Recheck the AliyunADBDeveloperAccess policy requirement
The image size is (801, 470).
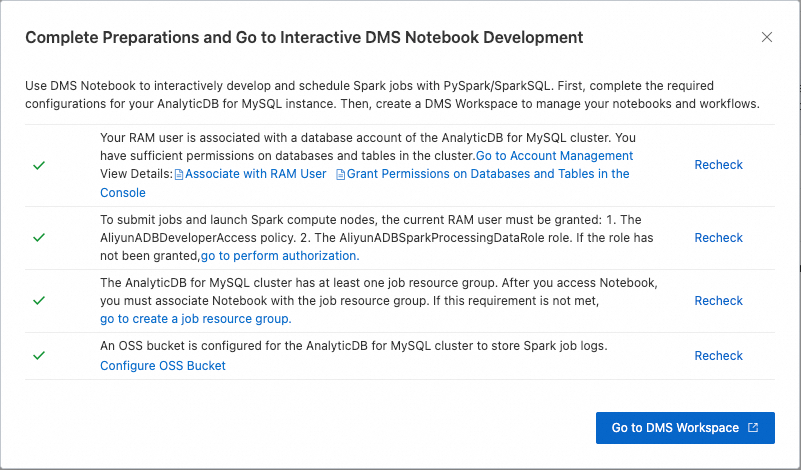tap(718, 238)
